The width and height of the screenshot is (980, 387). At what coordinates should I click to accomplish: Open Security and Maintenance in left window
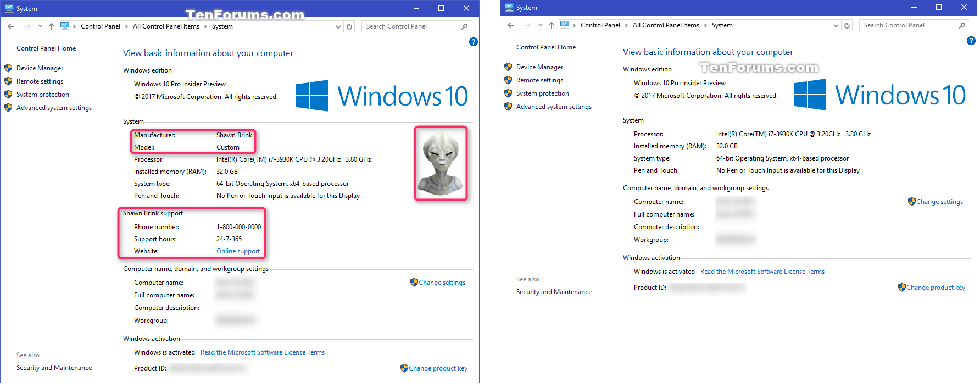[x=54, y=368]
